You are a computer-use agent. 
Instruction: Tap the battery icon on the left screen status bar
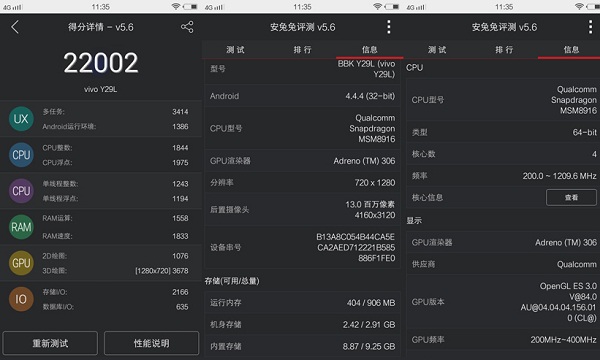tap(190, 7)
